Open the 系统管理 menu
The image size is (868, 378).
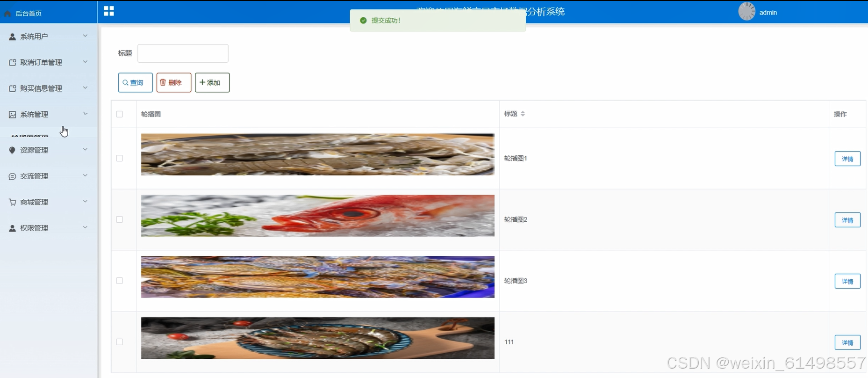click(x=49, y=115)
